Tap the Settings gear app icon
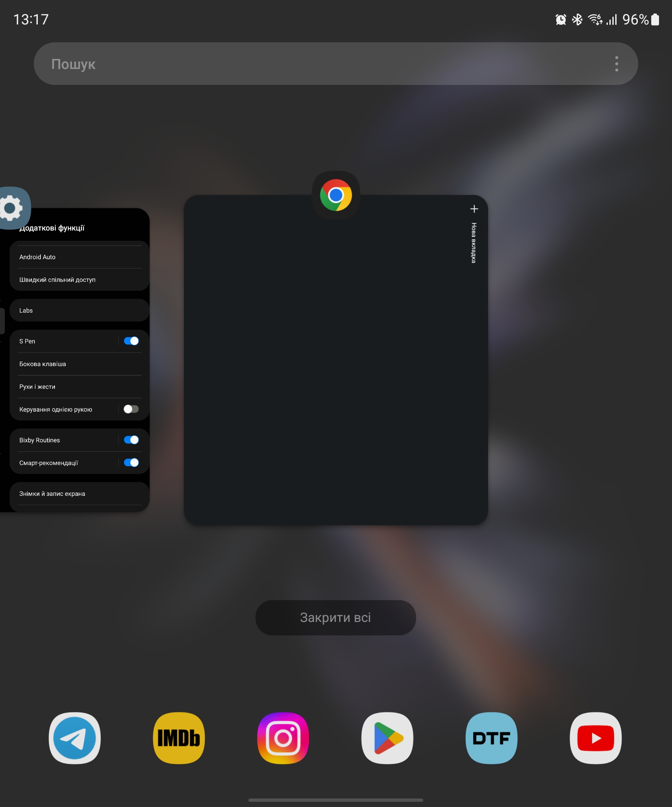 (11, 208)
